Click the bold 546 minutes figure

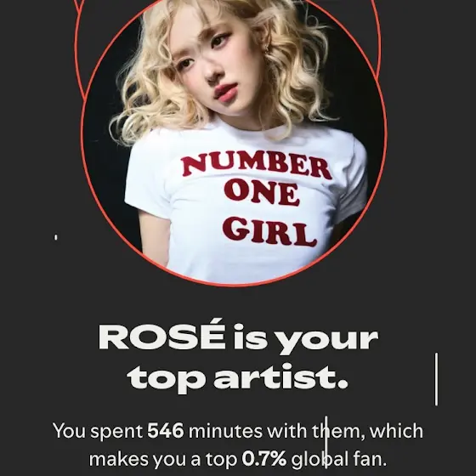coord(166,431)
